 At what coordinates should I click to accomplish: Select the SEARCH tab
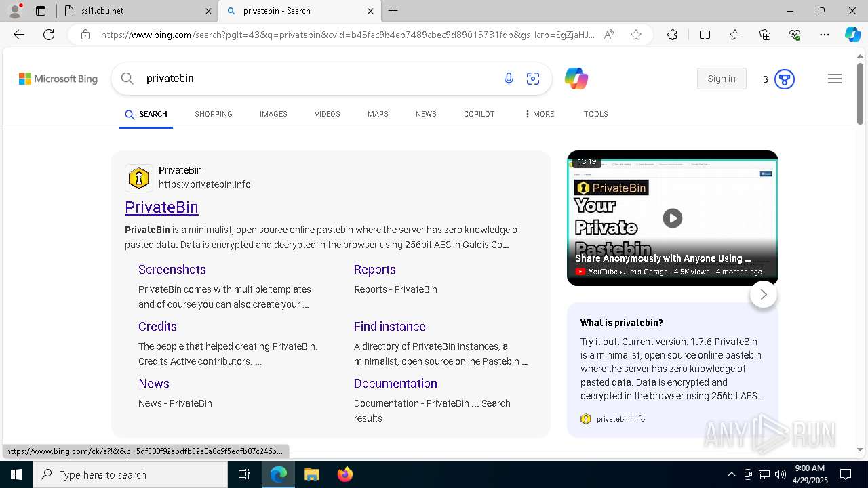[146, 114]
